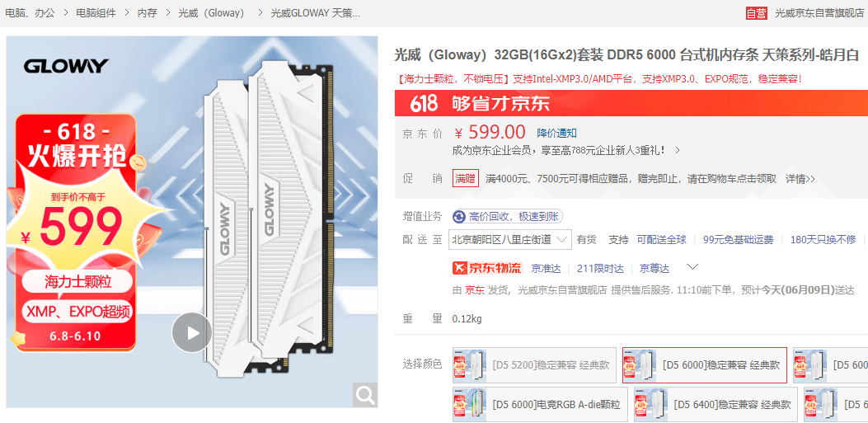Click the 京东物流 logistics logo
The height and width of the screenshot is (423, 868).
point(488,269)
